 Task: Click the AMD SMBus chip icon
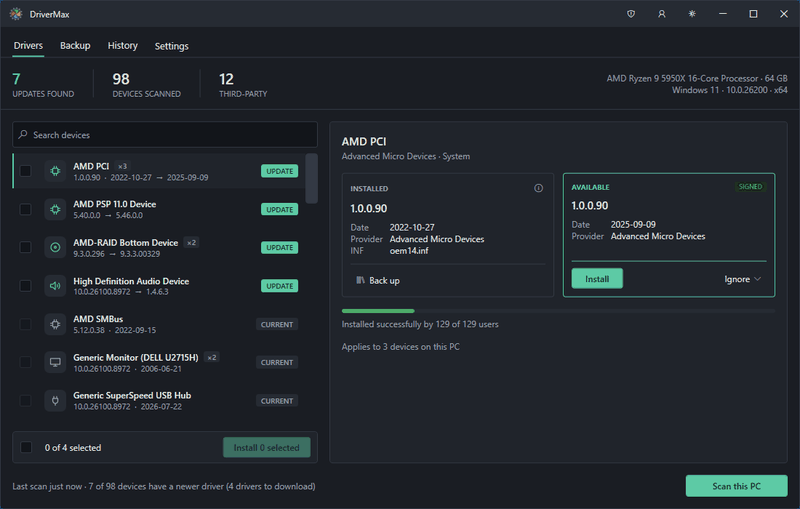(x=55, y=324)
